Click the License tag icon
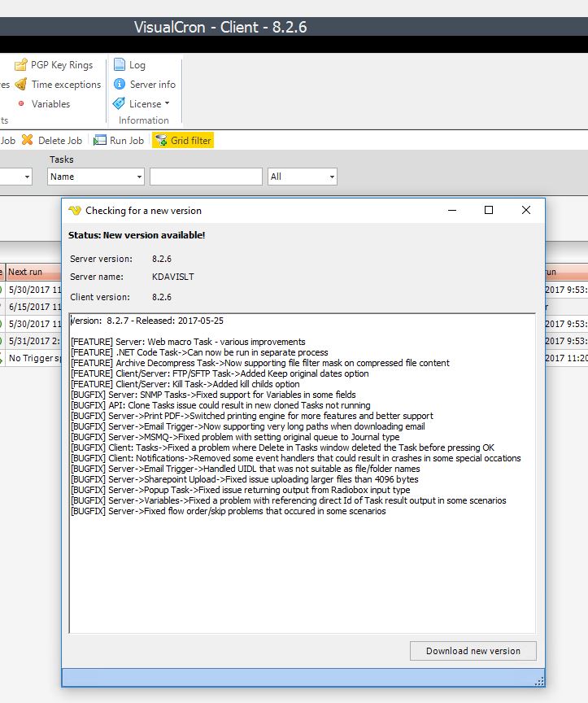This screenshot has height=703, width=588. 120,104
